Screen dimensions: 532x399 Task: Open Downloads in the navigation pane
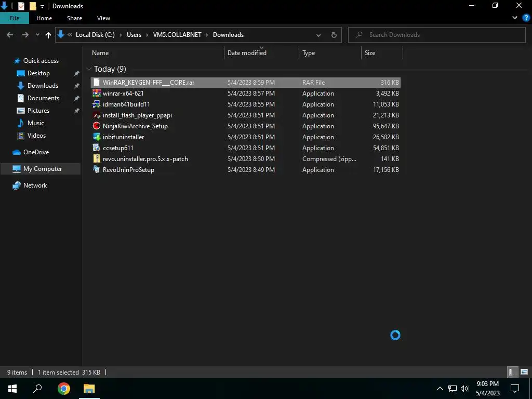[x=43, y=86]
